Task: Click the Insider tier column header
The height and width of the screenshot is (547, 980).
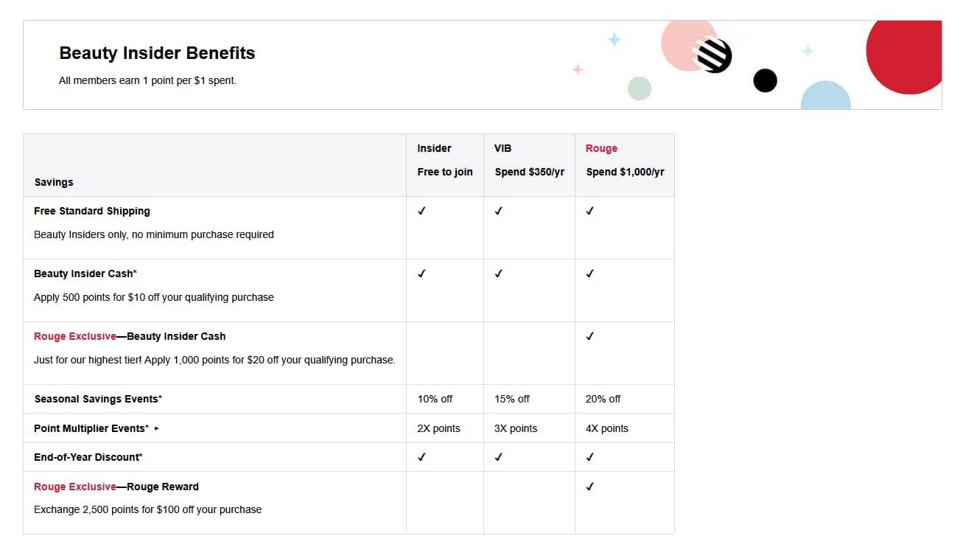Action: (434, 148)
